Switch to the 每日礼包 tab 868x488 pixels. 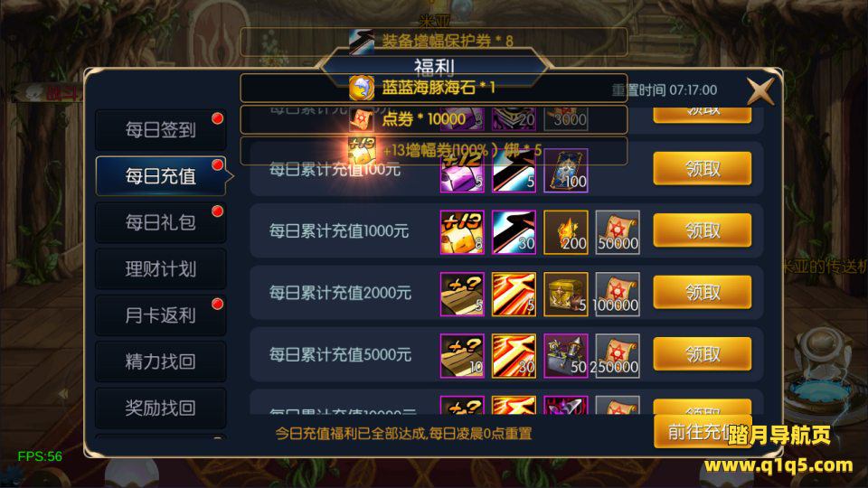tap(161, 222)
